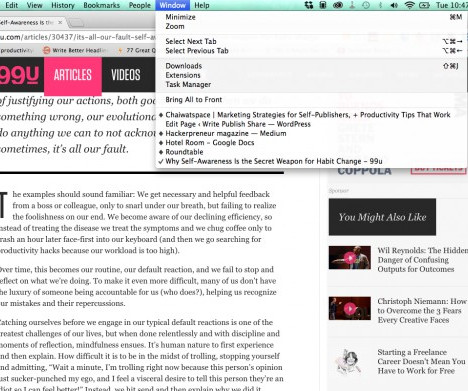Open the History menu

pos(63,5)
